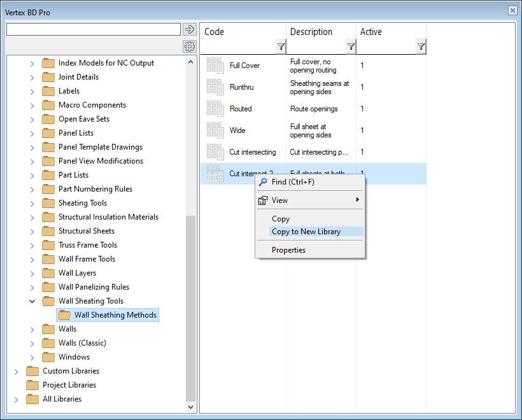522x420 pixels.
Task: Collapse the Wall Sheating Tools folder
Action: 32,301
